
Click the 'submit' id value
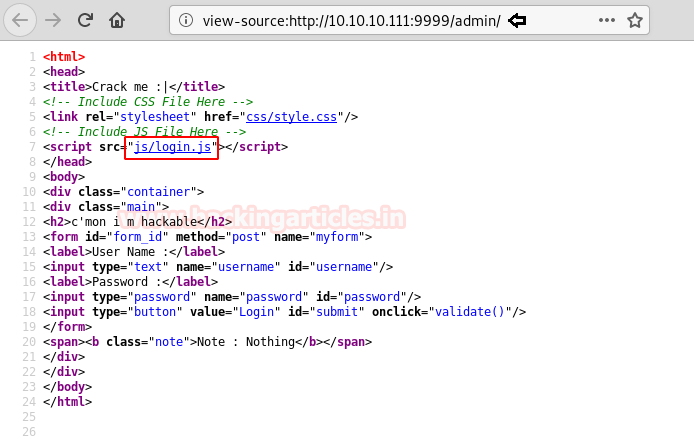pos(337,312)
